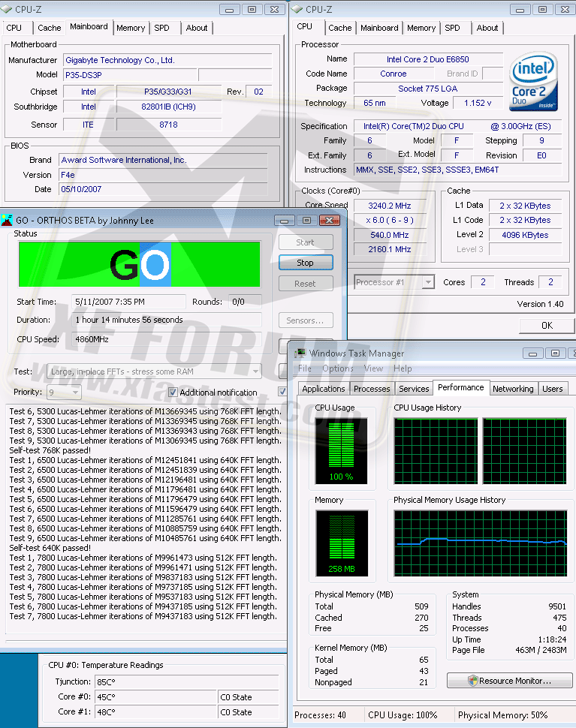Switch to Task Manager Processes tab
Screen dimensions: 576x728
[372, 389]
